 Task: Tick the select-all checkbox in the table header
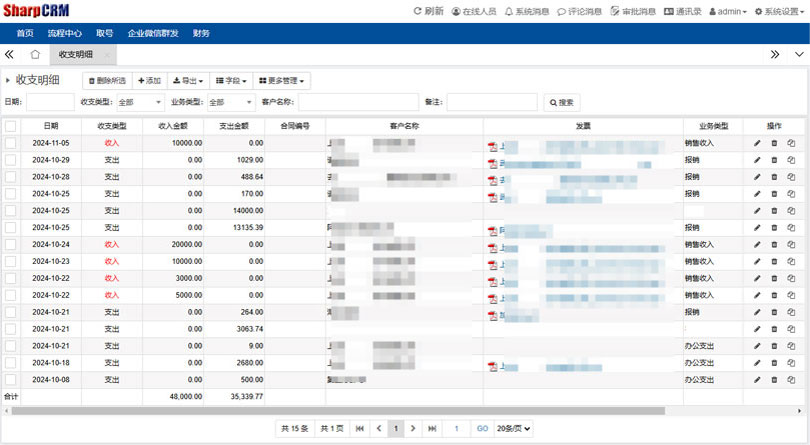[x=11, y=127]
